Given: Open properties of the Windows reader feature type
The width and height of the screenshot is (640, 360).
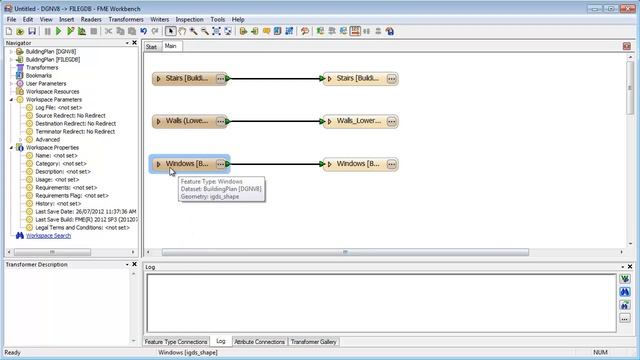Looking at the screenshot, I should [x=220, y=164].
